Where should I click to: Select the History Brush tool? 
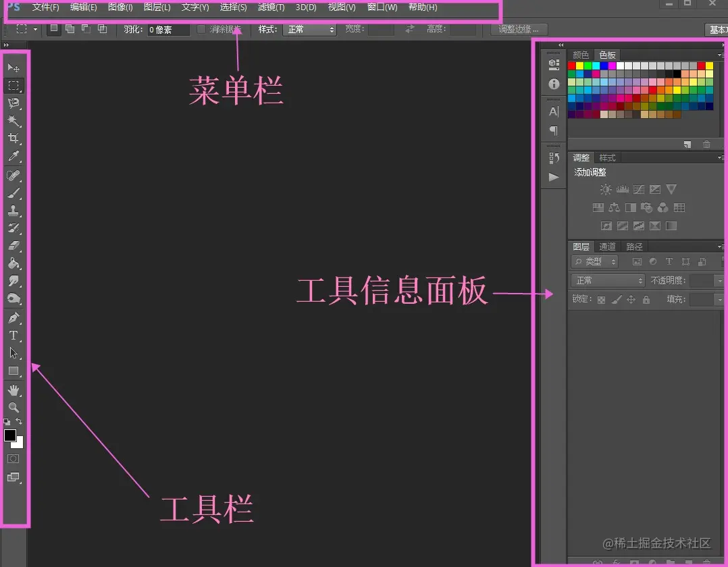[14, 228]
